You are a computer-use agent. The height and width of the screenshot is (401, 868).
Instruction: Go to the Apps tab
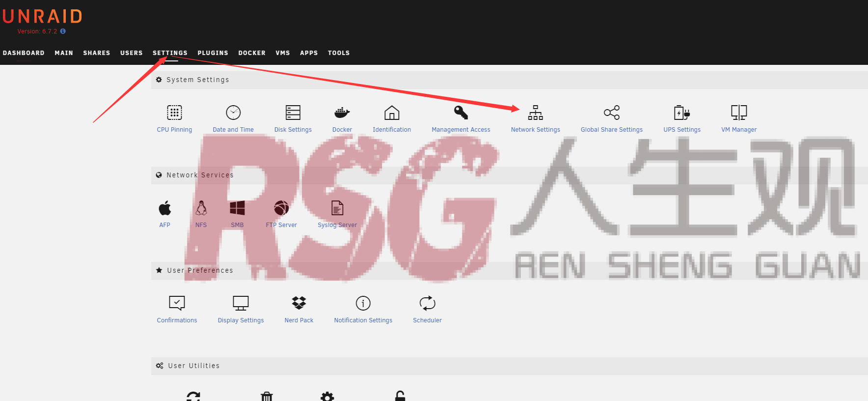(309, 53)
